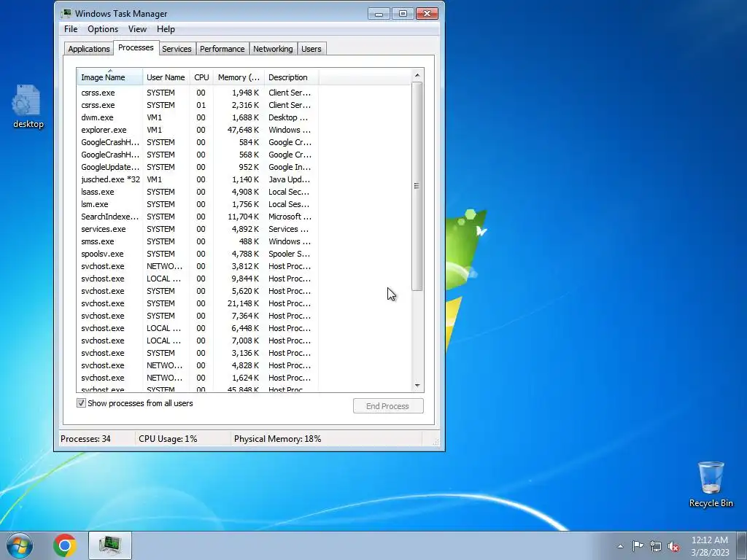
Task: Open the Help menu
Action: coord(166,29)
